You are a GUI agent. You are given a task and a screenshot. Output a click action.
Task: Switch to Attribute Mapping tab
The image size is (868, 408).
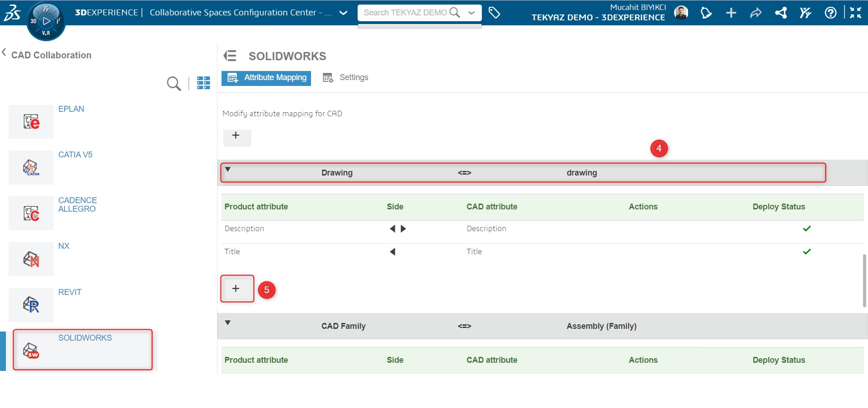[266, 78]
